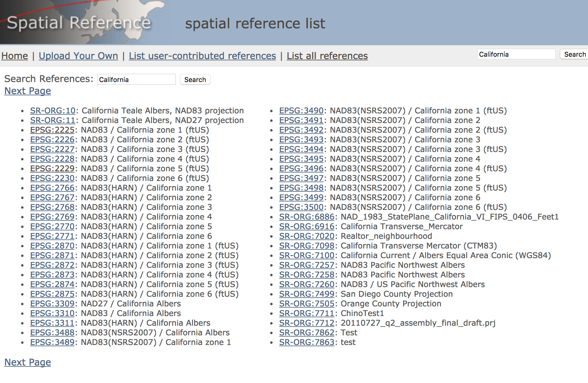Open List user-contributed references
This screenshot has height=383, width=588.
pos(202,56)
